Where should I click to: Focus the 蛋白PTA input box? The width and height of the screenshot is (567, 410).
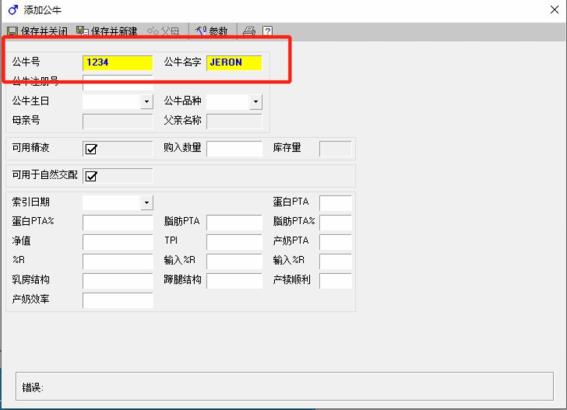click(x=336, y=203)
